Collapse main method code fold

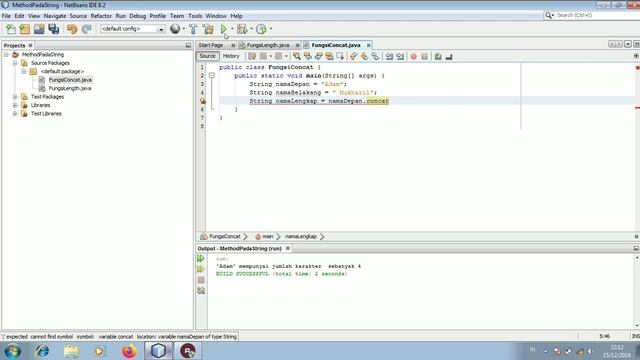click(211, 76)
